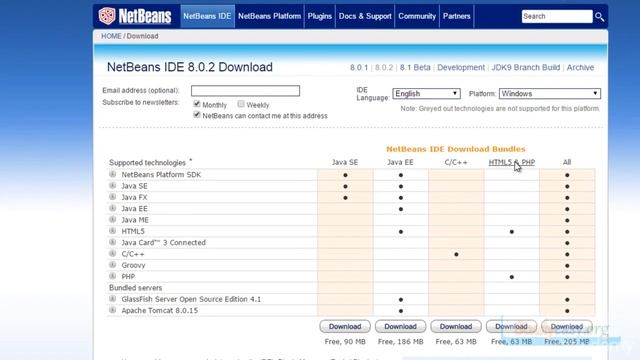Click 'Apache Tomcat 8.0.15' text
Screen dimensions: 640x360
(x=160, y=311)
